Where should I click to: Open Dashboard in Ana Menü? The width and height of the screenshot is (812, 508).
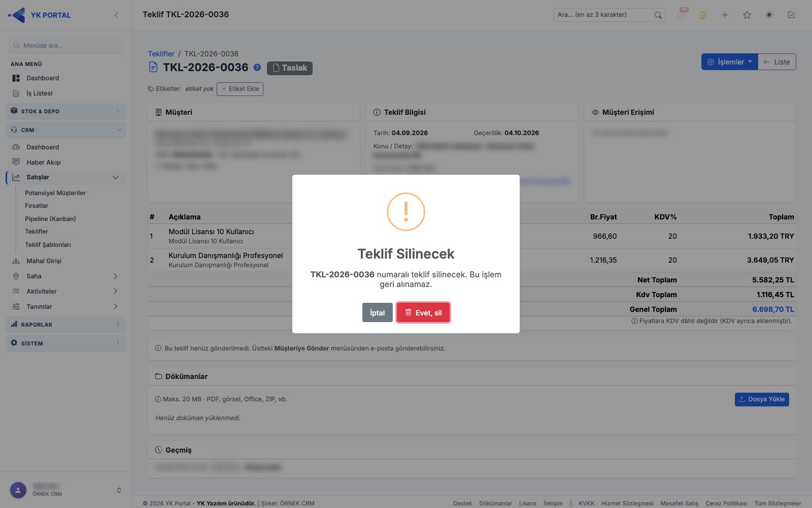[x=43, y=78]
